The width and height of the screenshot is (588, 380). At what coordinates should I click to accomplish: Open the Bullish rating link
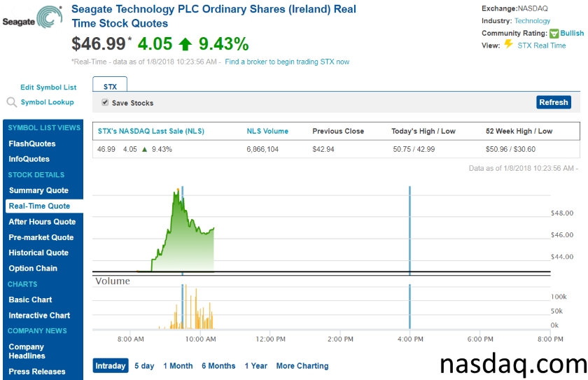click(572, 34)
